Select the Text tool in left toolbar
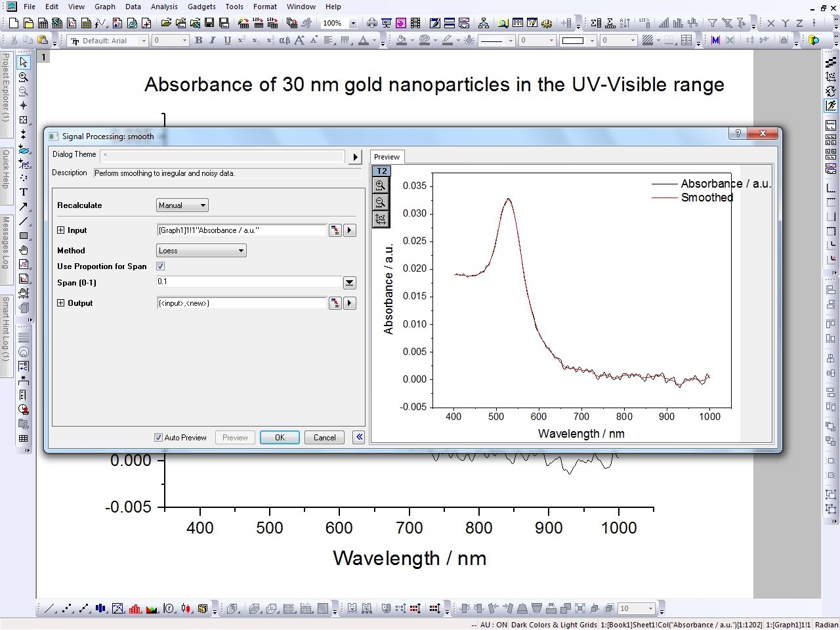This screenshot has height=630, width=840. pos(24,192)
